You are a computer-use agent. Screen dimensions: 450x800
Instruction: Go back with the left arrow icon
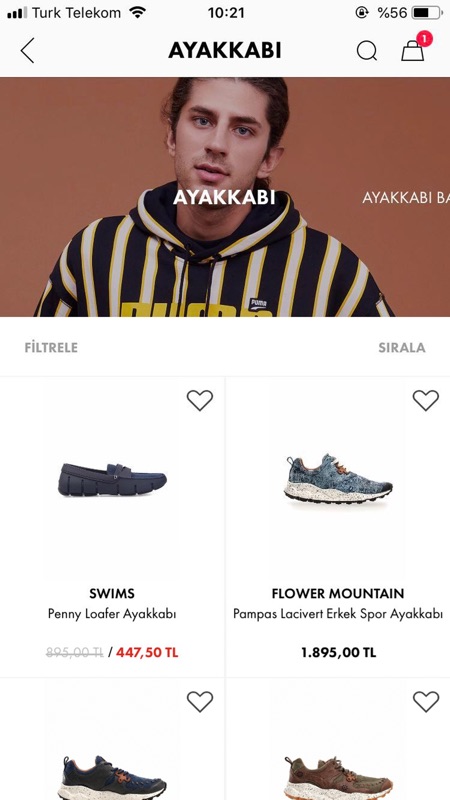(28, 51)
